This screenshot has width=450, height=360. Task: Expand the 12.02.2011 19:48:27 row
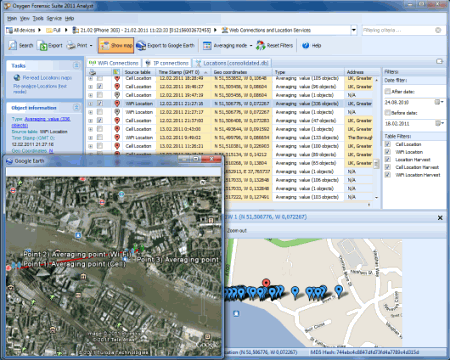click(90, 87)
